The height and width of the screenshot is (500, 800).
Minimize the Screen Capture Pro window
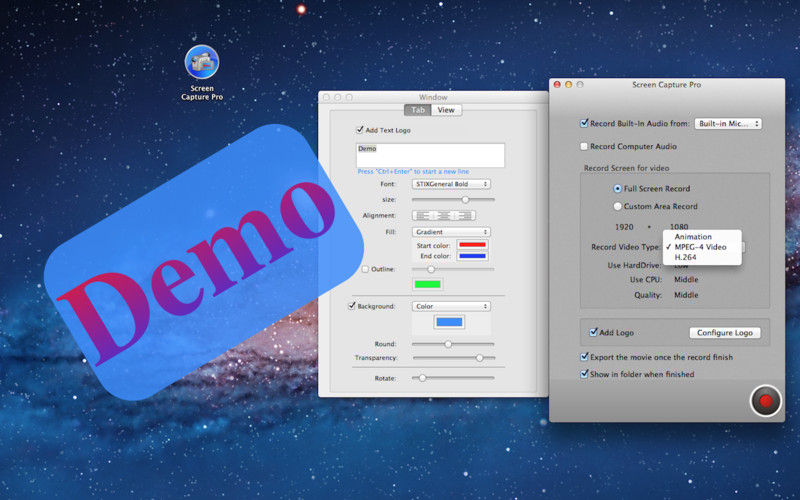click(x=568, y=85)
